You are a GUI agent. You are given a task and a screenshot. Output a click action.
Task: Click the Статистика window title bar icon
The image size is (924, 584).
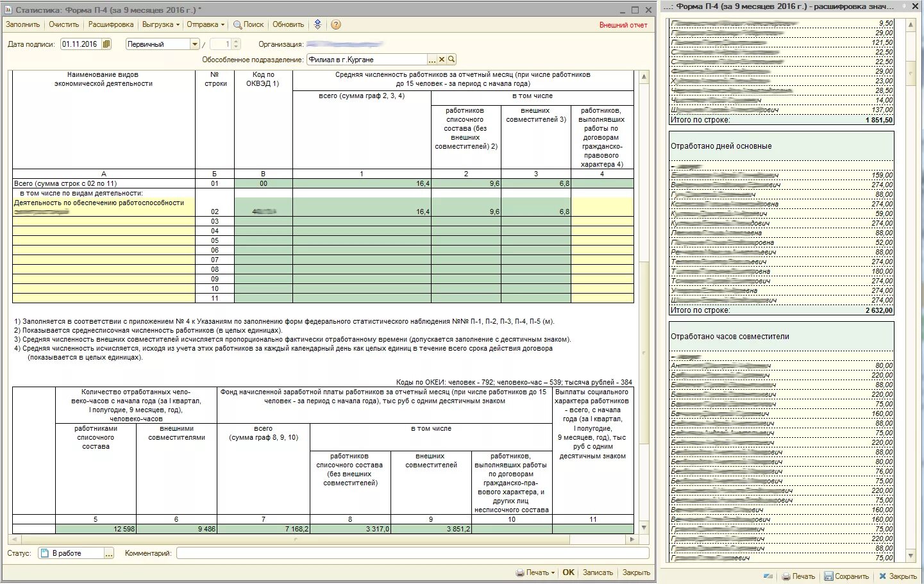click(x=8, y=10)
